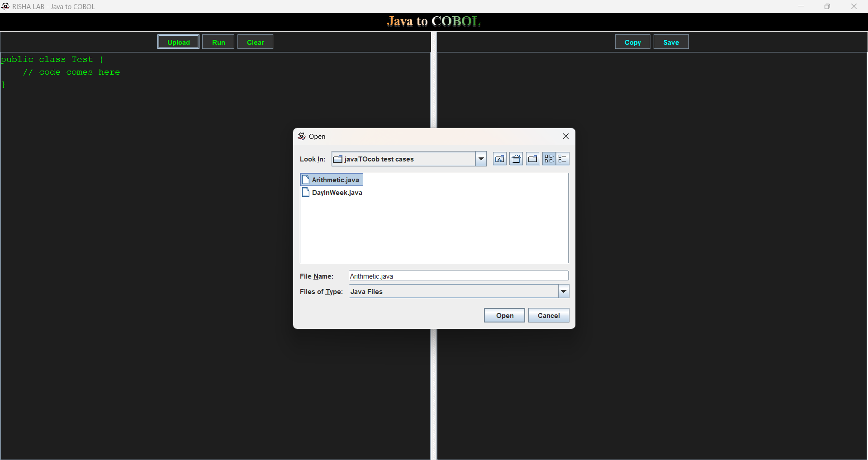Click the DayInWeek.java file icon
868x460 pixels.
(306, 193)
